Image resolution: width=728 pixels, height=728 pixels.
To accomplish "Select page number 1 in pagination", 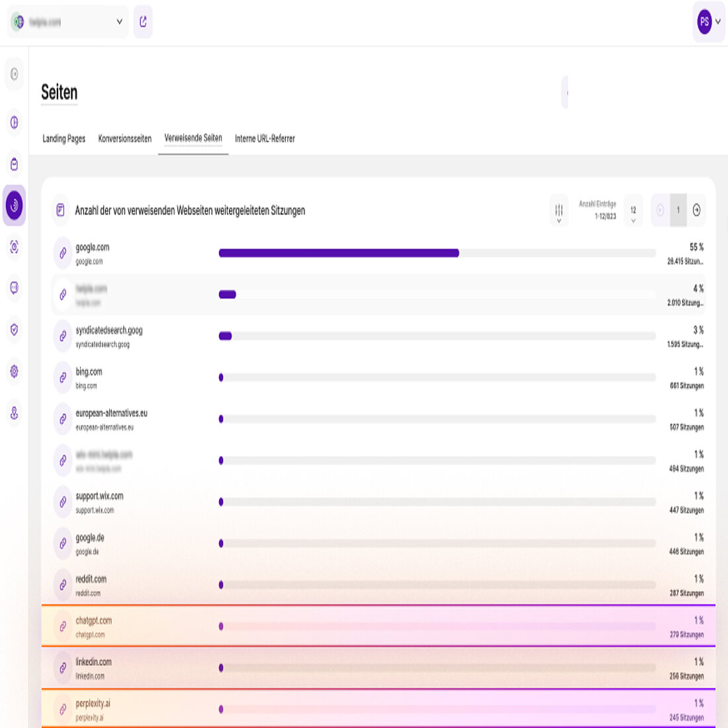I will point(678,210).
